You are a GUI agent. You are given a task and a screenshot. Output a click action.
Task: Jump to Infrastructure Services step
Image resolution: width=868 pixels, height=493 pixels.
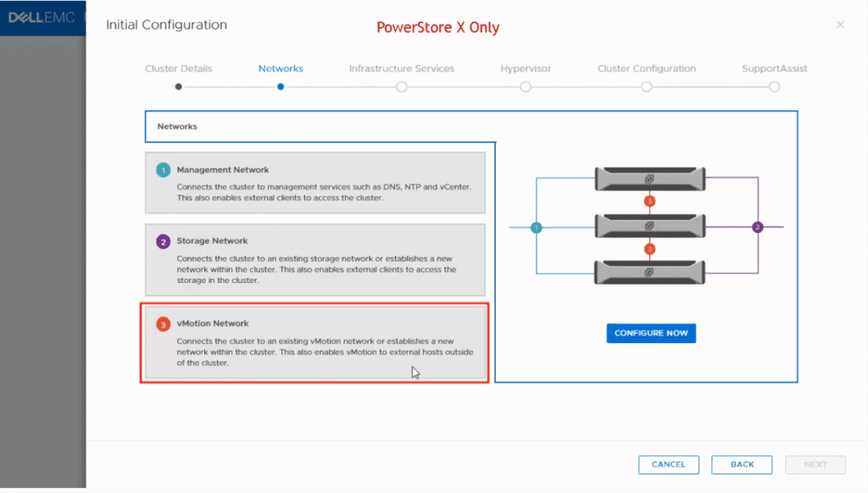click(401, 69)
